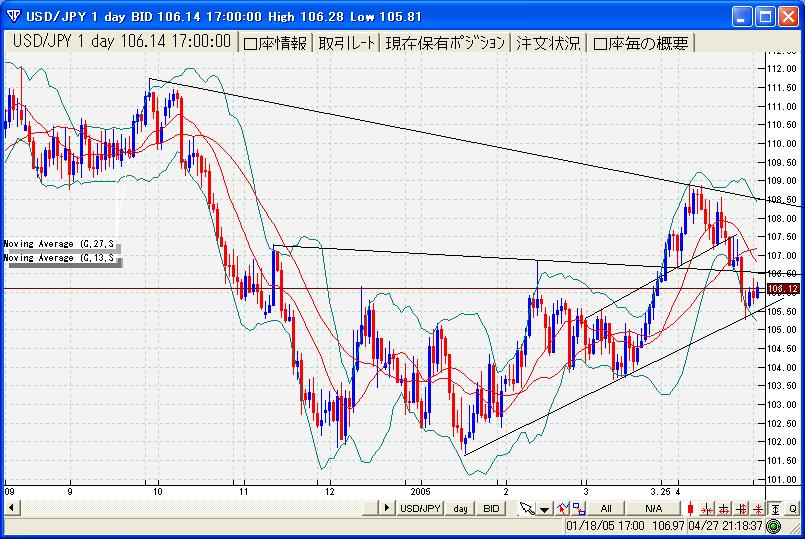Screen dimensions: 805x539
Task: Select the Moving Average (C,13,S label
Action: coord(59,258)
